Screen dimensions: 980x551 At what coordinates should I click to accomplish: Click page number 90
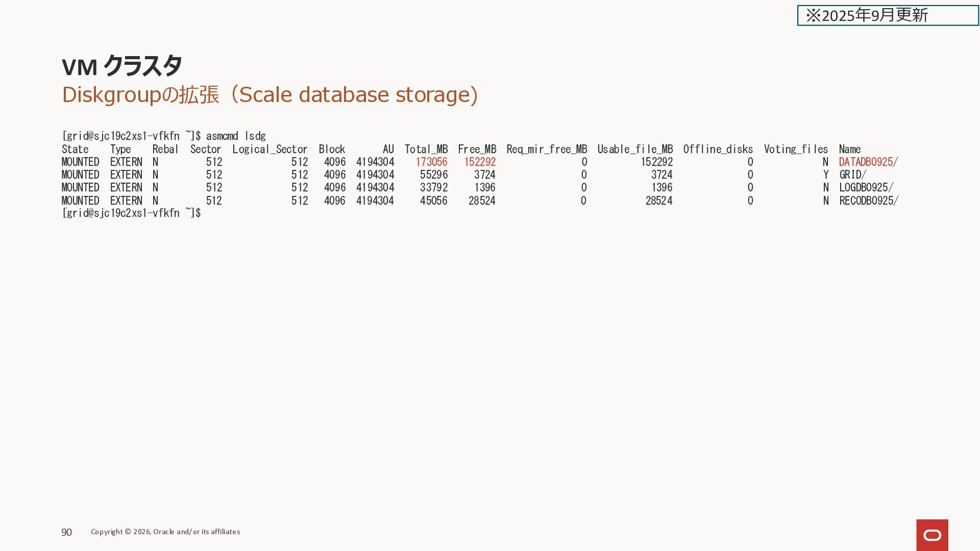pos(66,532)
